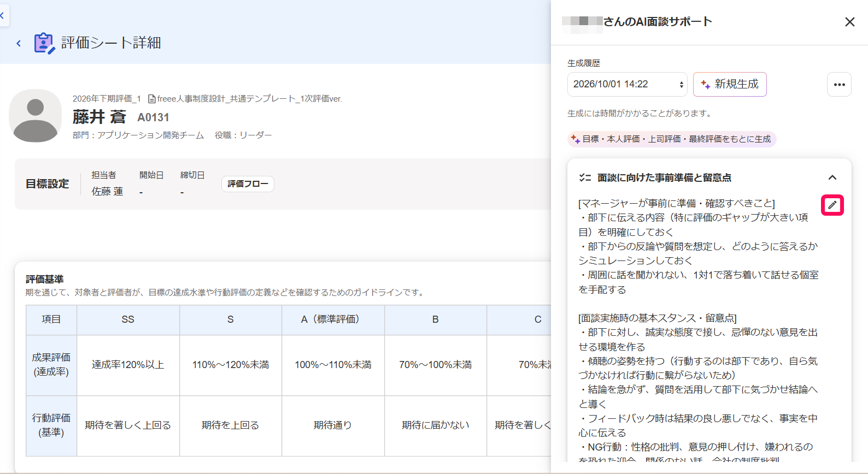Click the cell 100%～110%未満
868x474 pixels.
click(333, 365)
